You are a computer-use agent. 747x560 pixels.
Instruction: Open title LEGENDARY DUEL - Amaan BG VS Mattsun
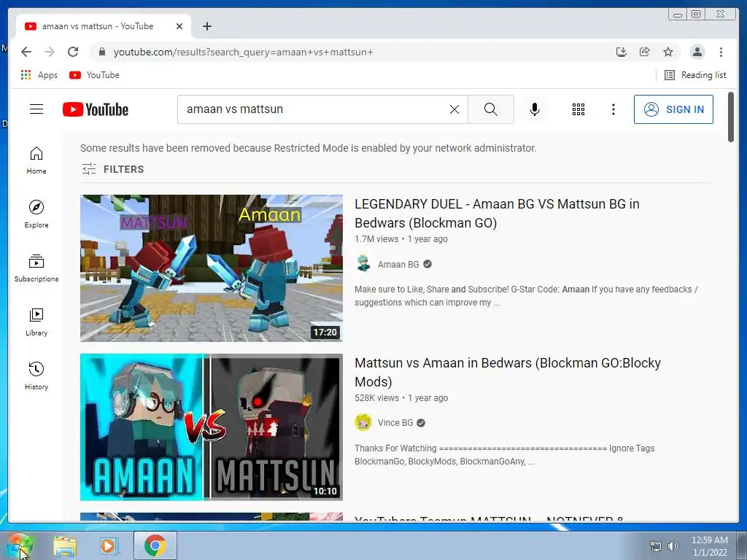point(497,214)
